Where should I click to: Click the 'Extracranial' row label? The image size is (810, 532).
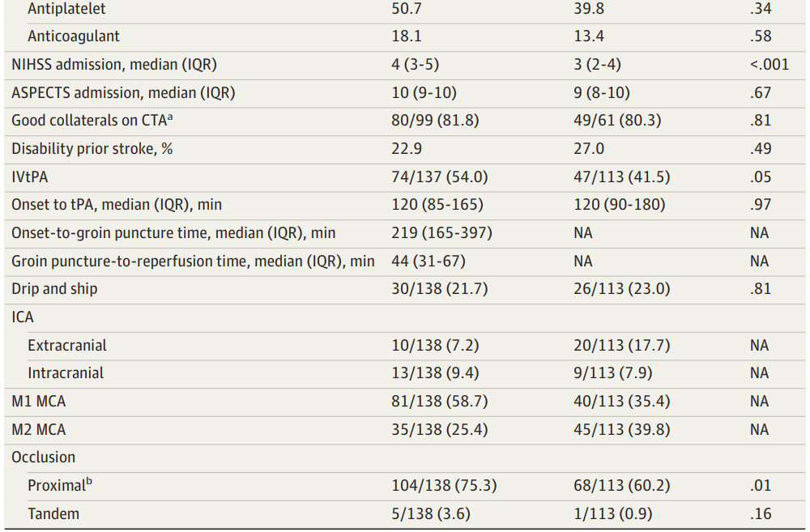point(67,346)
